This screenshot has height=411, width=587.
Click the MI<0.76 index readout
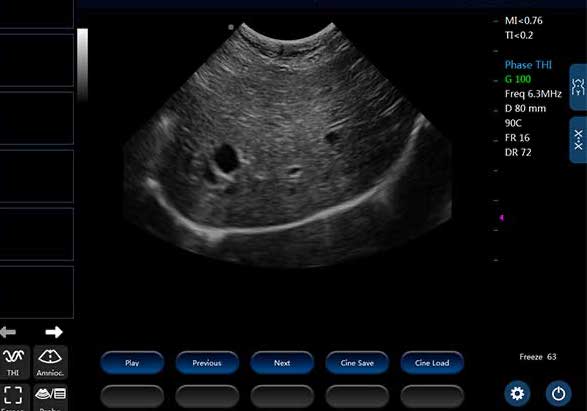(x=523, y=21)
